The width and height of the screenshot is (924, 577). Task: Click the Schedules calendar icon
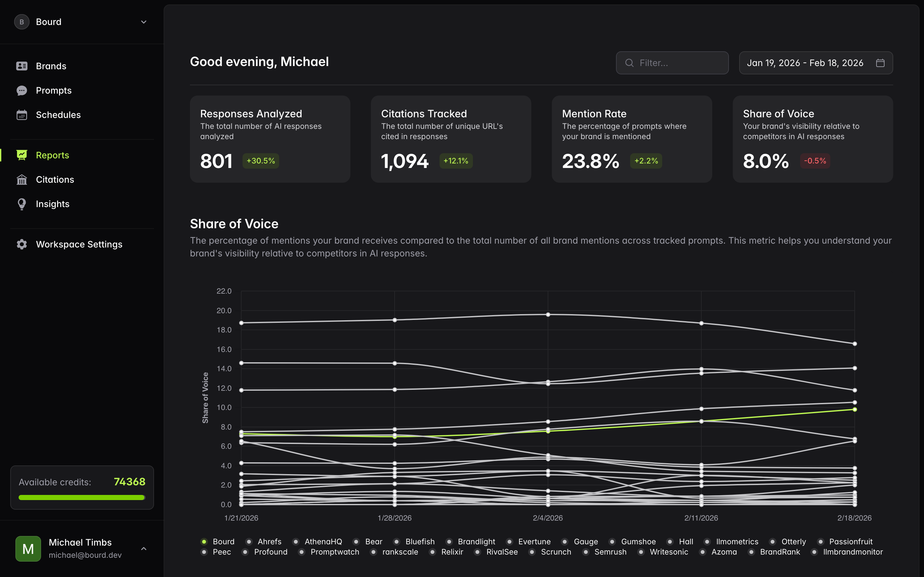22,114
